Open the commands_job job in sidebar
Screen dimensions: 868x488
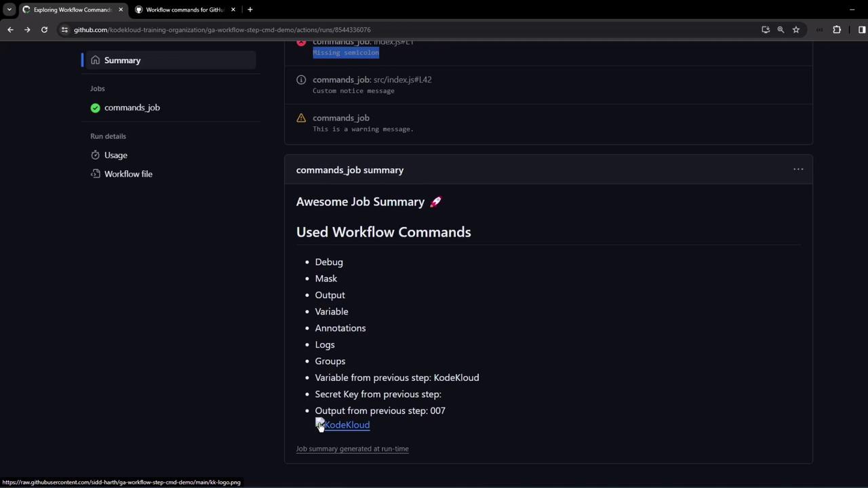pyautogui.click(x=132, y=108)
